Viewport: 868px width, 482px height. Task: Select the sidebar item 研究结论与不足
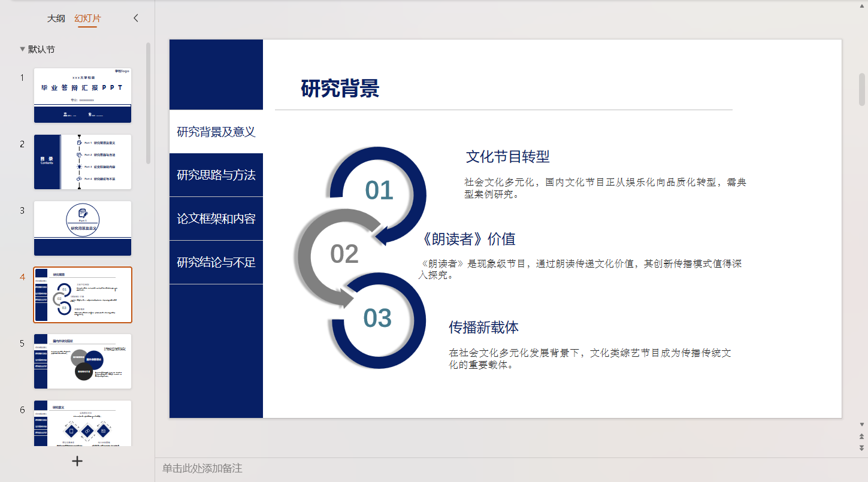pyautogui.click(x=216, y=262)
